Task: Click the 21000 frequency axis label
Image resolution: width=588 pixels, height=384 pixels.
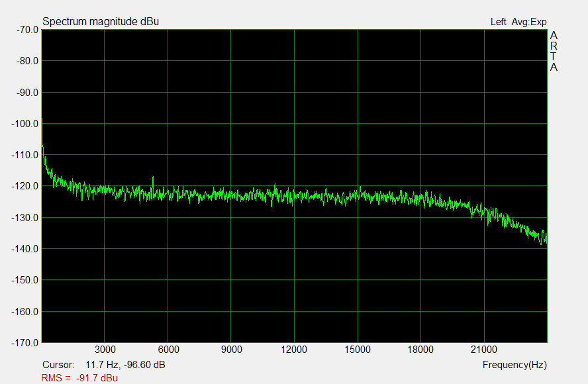Action: coord(484,350)
